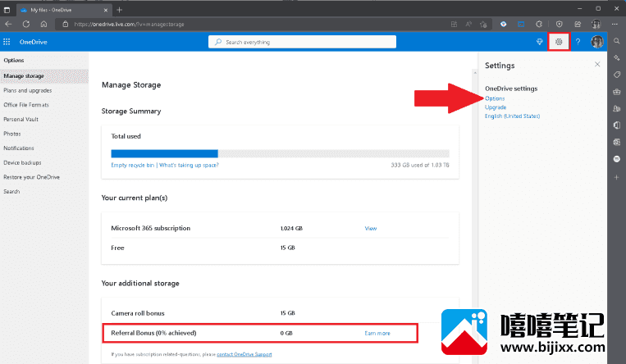Click the Edge sidebar search icon
626x364 pixels.
[617, 41]
